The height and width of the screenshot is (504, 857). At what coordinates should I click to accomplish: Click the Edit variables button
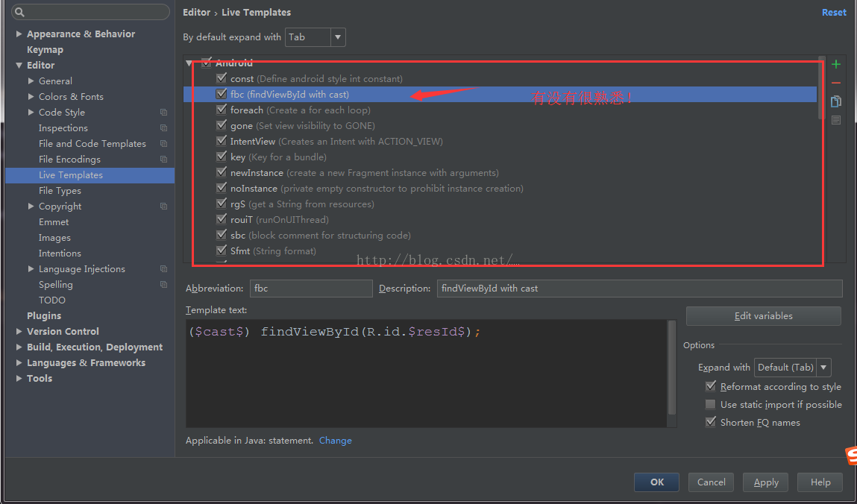(763, 315)
